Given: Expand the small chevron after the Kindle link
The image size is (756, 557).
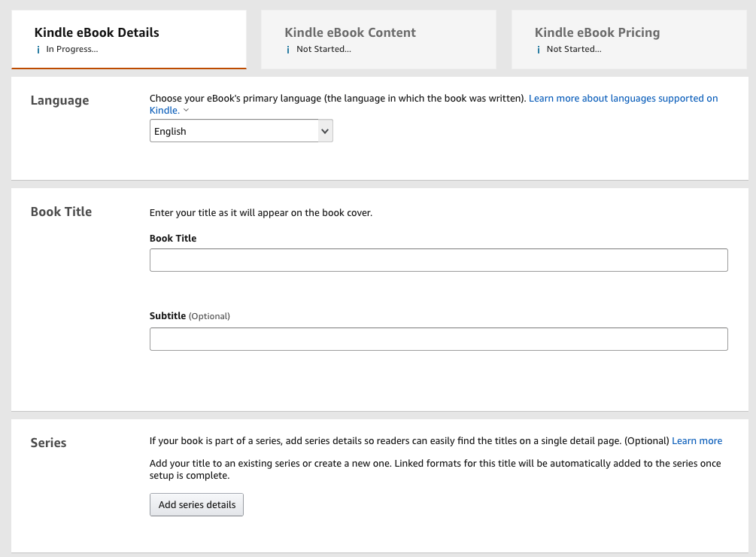Looking at the screenshot, I should point(187,111).
